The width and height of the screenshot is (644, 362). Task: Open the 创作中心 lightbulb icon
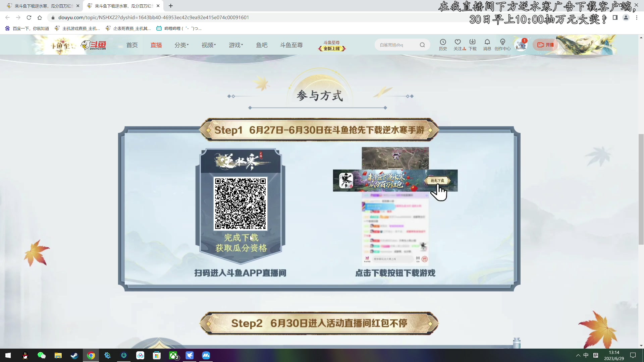[502, 44]
